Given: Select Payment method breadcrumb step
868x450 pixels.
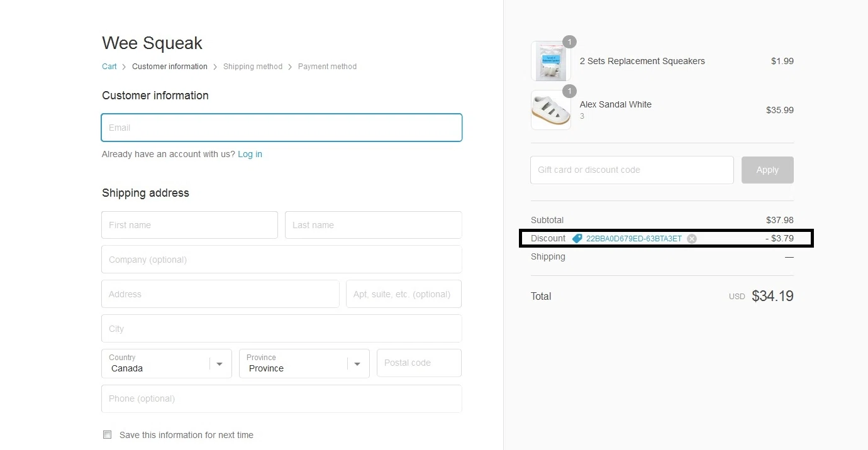Looking at the screenshot, I should pyautogui.click(x=327, y=67).
